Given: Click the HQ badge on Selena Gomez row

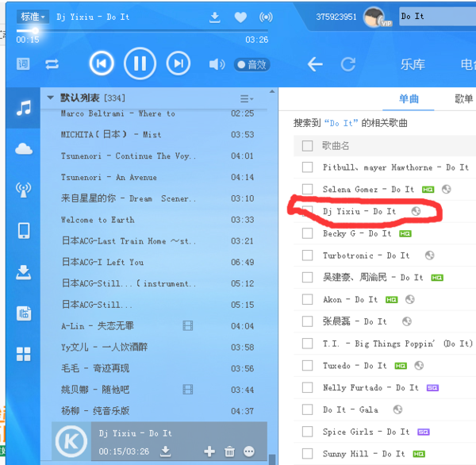Looking at the screenshot, I should click(x=428, y=190).
